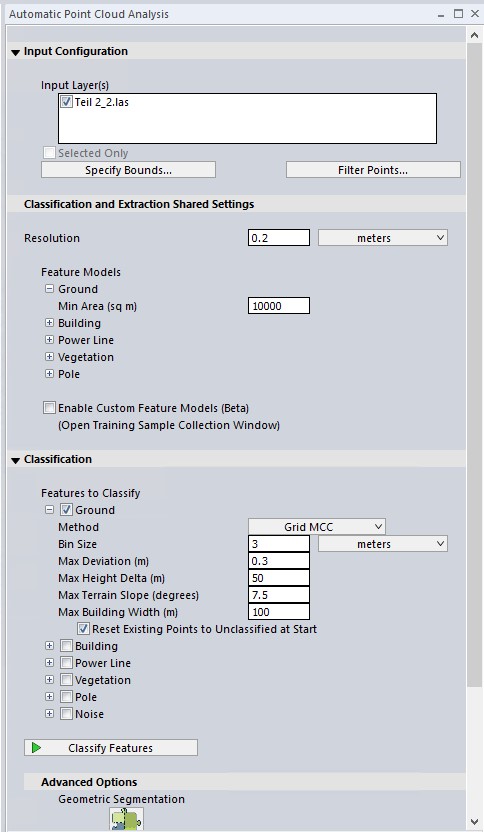Viewport: 484px width, 832px height.
Task: Toggle Reset Existing Points to Unclassified
Action: pos(83,629)
